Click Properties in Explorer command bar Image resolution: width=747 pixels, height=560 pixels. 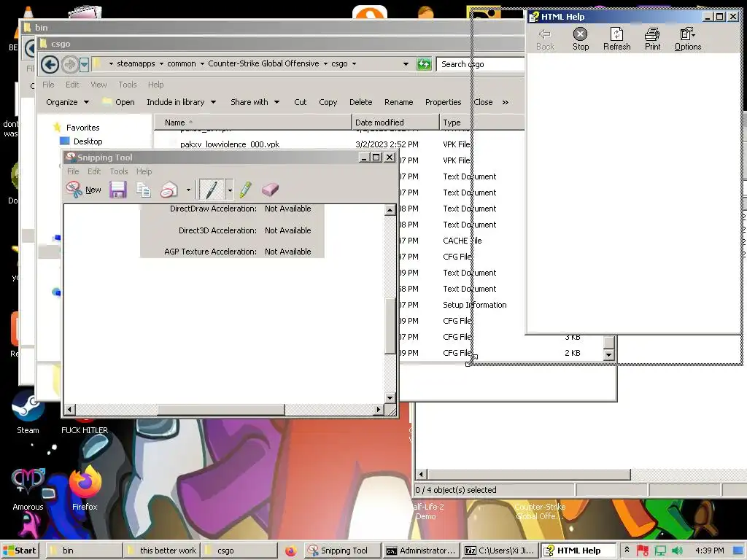point(443,102)
